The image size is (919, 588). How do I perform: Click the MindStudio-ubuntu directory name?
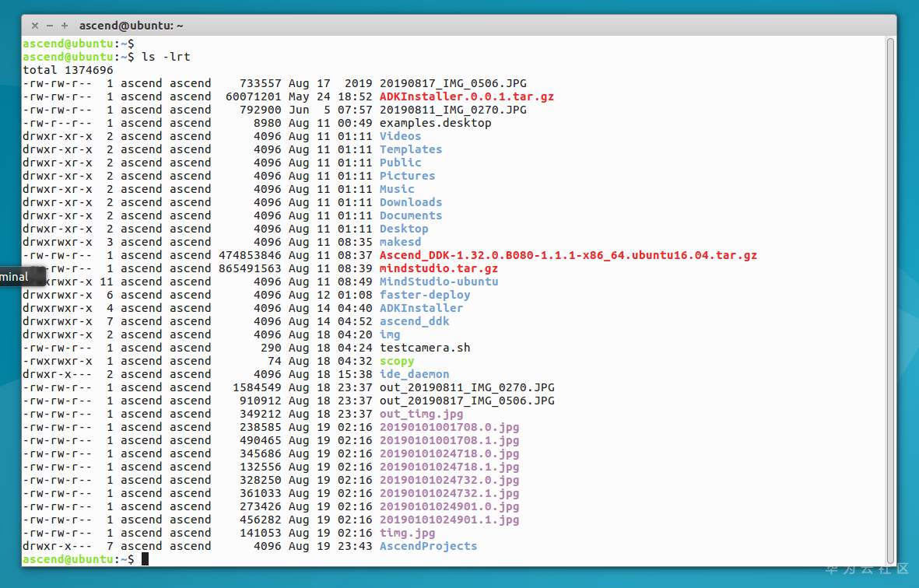(439, 282)
